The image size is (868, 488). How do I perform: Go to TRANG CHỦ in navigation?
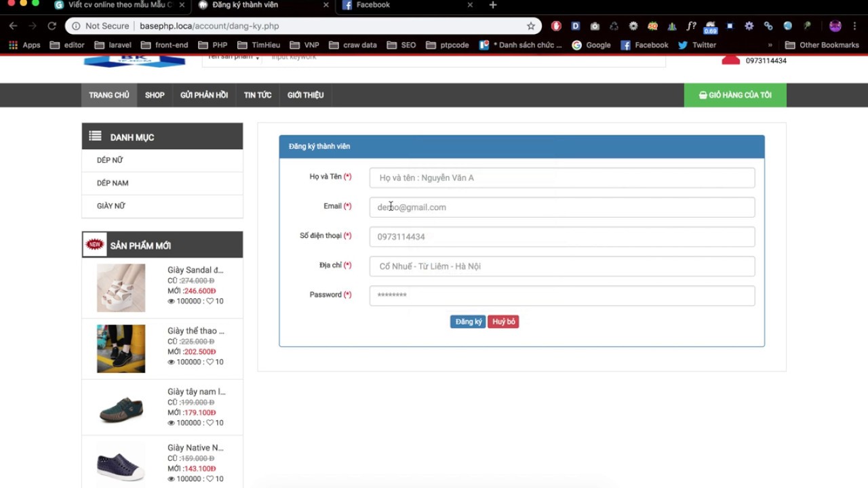[108, 95]
